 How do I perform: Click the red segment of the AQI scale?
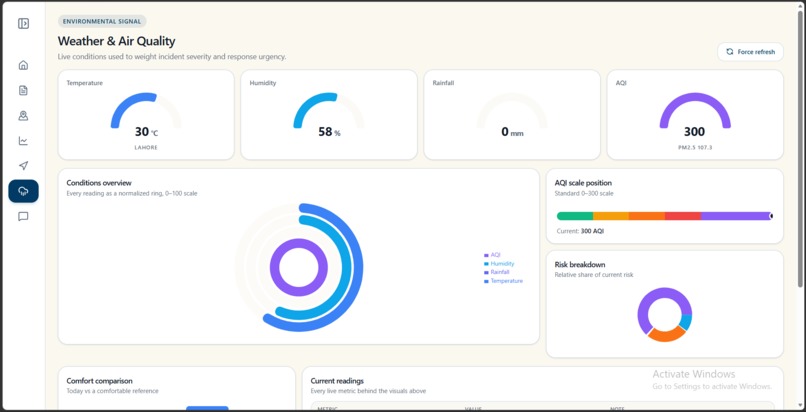tap(683, 216)
